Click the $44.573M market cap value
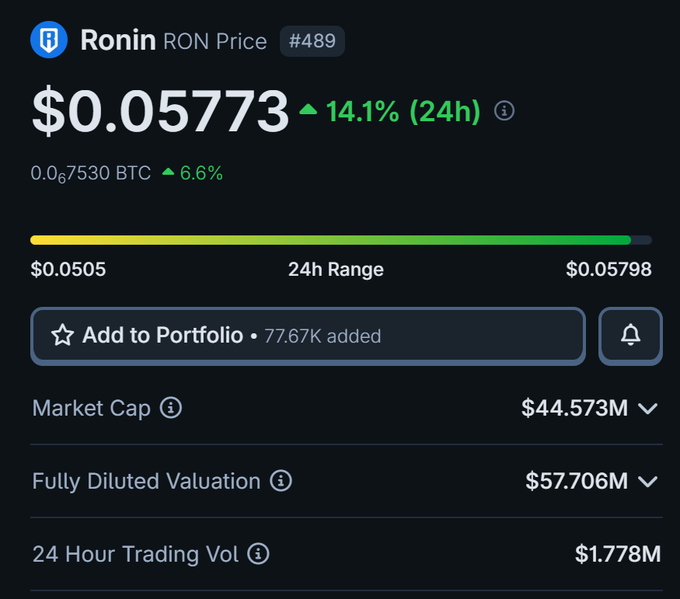 click(575, 408)
